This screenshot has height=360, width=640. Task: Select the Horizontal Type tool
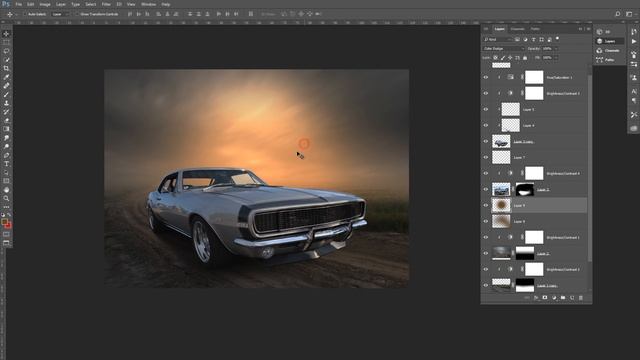(x=6, y=164)
